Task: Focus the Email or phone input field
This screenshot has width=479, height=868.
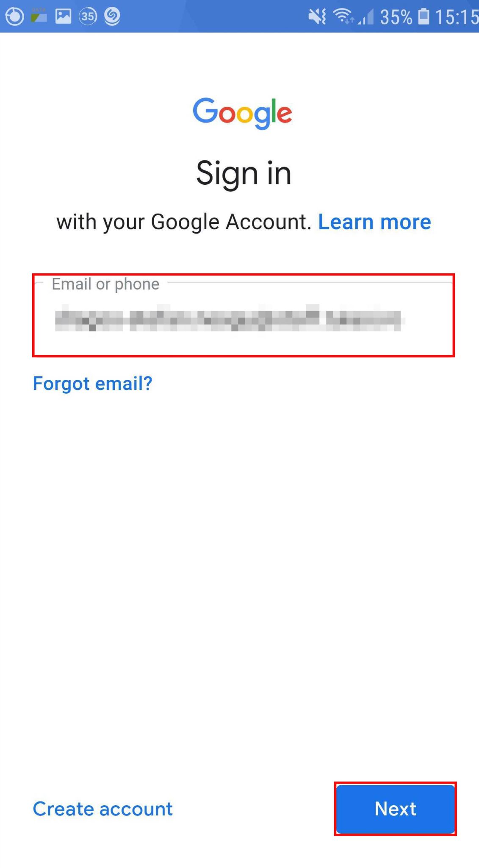Action: (x=244, y=315)
